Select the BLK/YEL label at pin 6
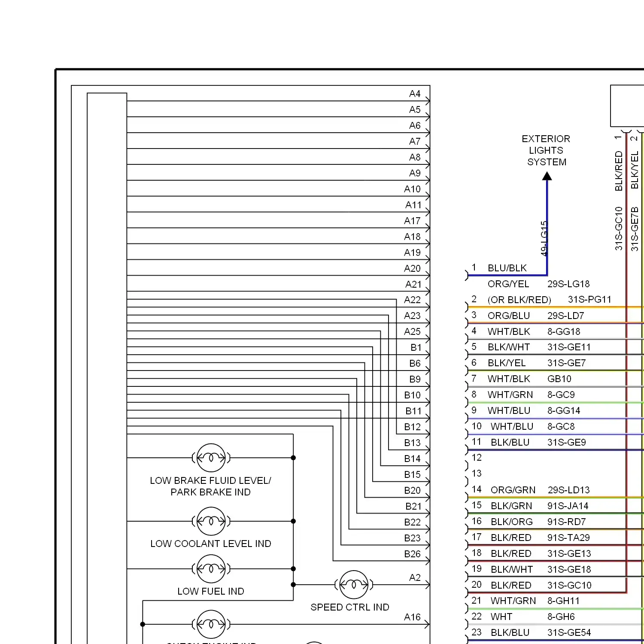Image resolution: width=644 pixels, height=644 pixels. pyautogui.click(x=507, y=363)
